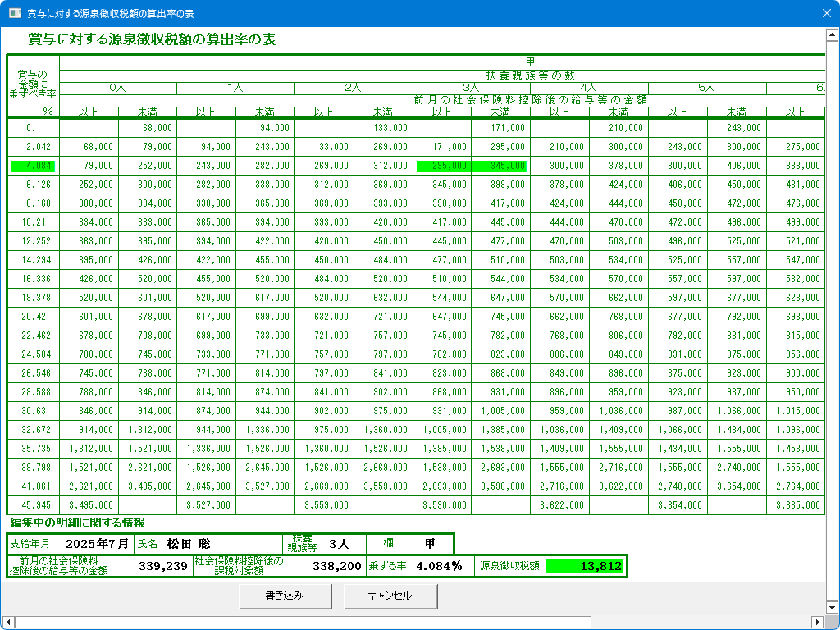Select the 5人 dependents column header
This screenshot has width=840, height=630.
click(707, 88)
